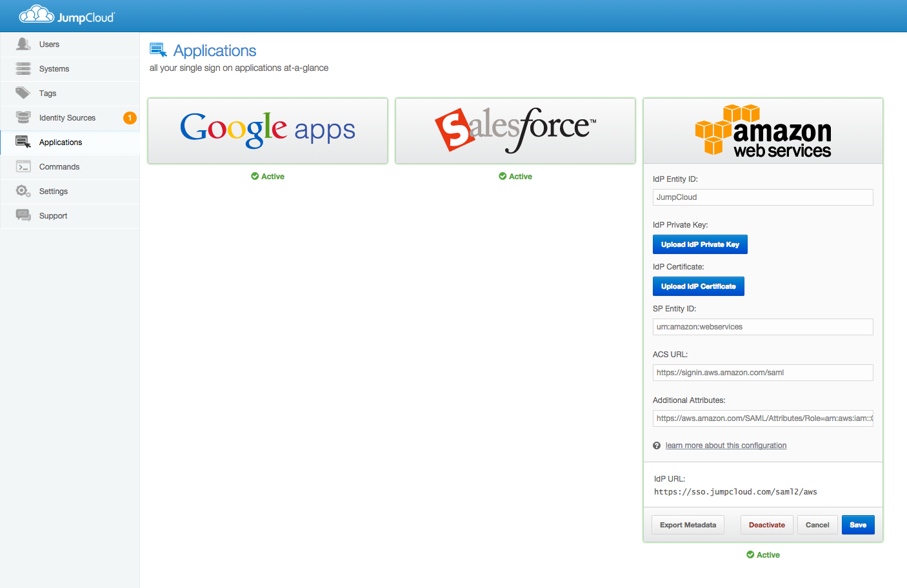
Task: Click the Tags icon in sidebar
Action: (23, 93)
